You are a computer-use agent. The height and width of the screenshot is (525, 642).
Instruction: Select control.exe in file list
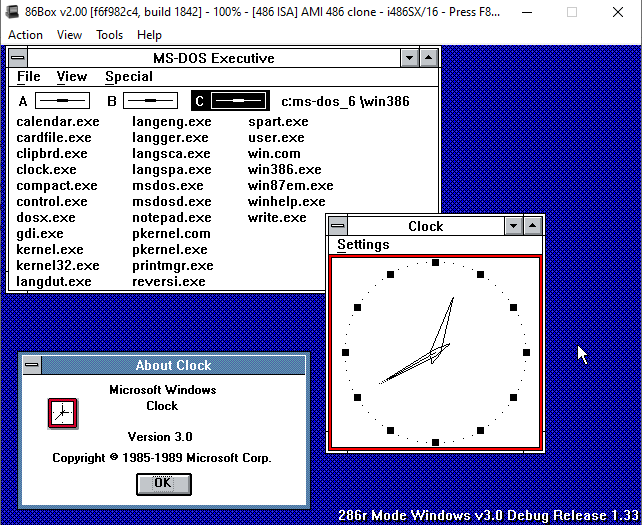(x=51, y=201)
